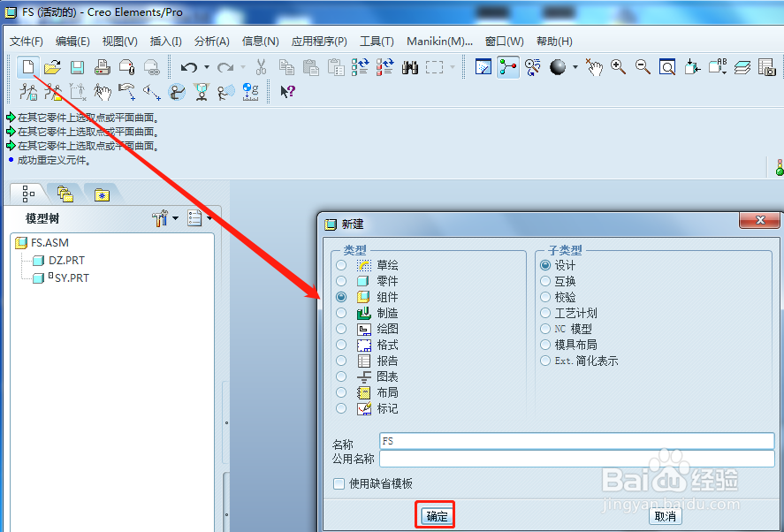This screenshot has width=784, height=532.
Task: Click the center of gravity icon
Action: point(250,92)
